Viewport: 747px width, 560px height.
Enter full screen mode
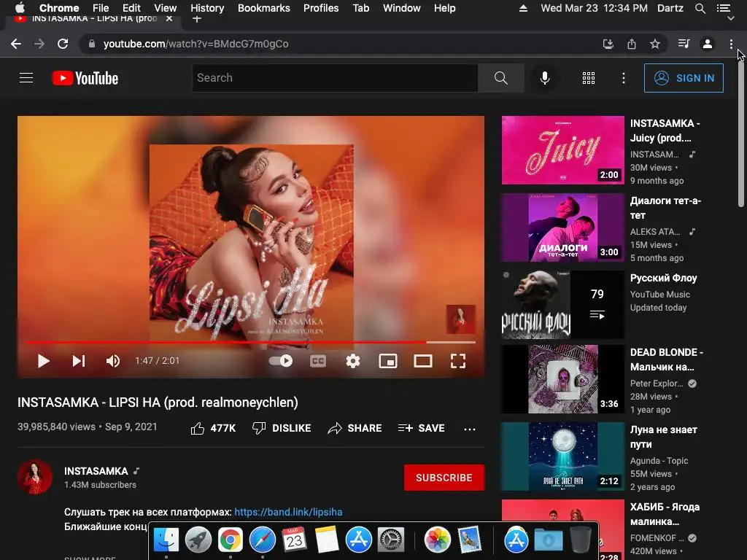[x=458, y=361]
